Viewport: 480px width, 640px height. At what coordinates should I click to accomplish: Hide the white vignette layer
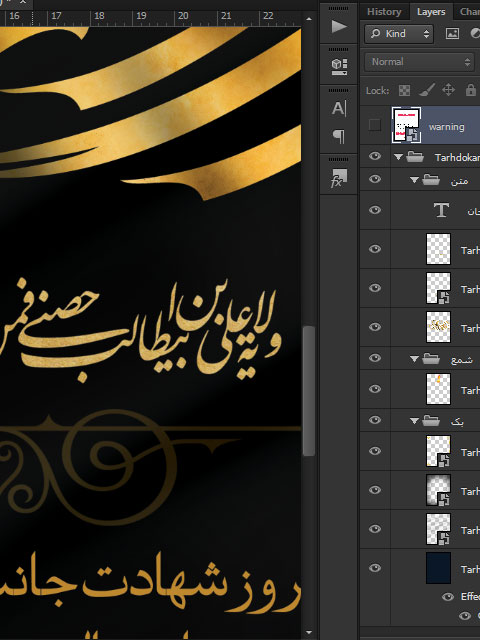[375, 490]
